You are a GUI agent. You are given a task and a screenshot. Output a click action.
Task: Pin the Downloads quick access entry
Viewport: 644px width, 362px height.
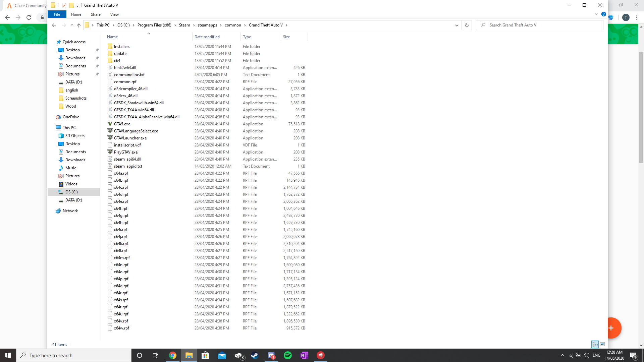97,58
